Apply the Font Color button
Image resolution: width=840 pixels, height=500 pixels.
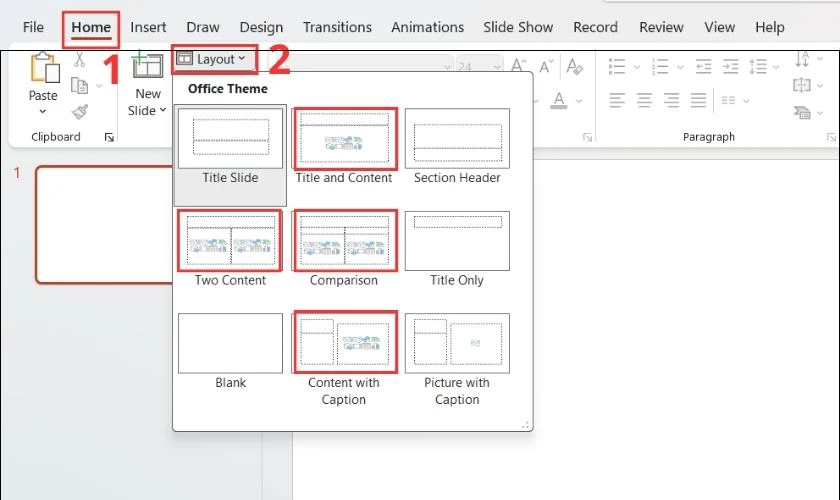pyautogui.click(x=558, y=100)
